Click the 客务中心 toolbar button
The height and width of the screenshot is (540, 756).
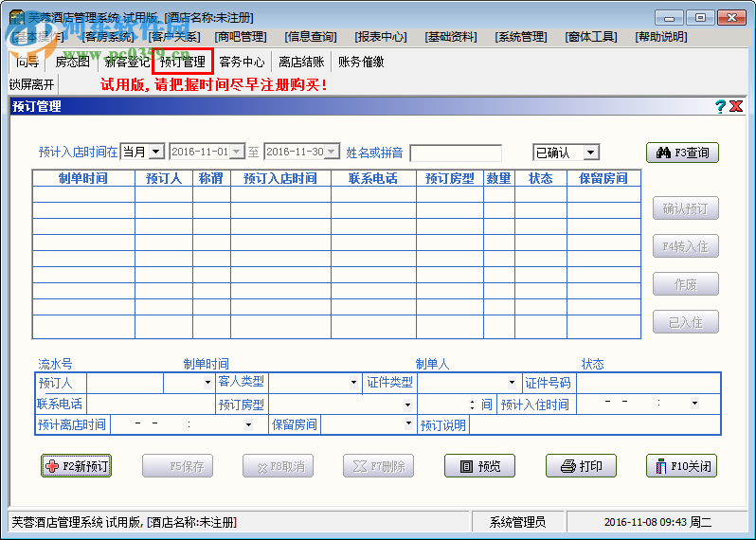242,62
